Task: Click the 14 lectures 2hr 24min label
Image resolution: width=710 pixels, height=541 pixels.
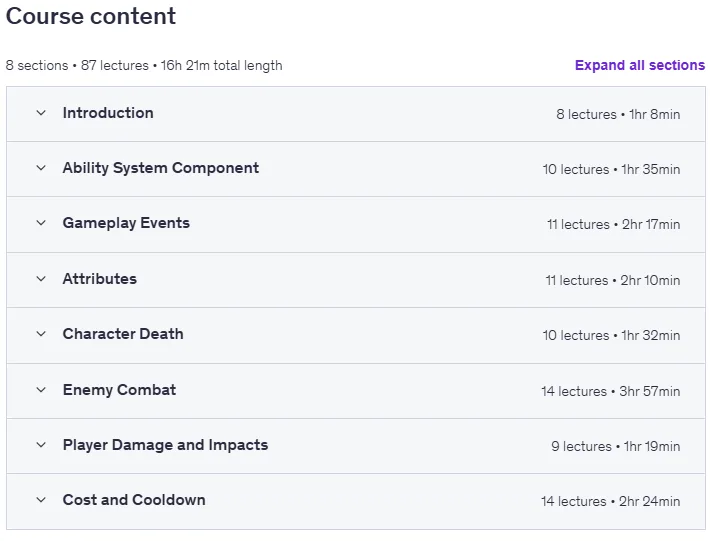Action: tap(610, 501)
